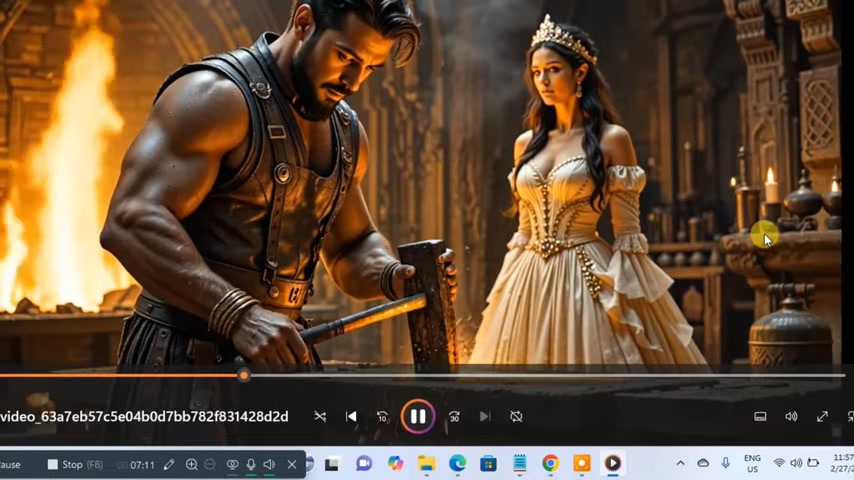
Task: Pause the video with the center button
Action: tap(418, 416)
